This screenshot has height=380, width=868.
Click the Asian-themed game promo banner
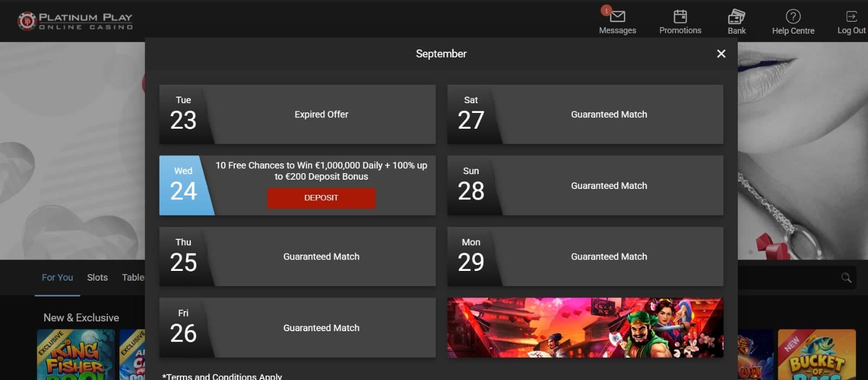585,328
